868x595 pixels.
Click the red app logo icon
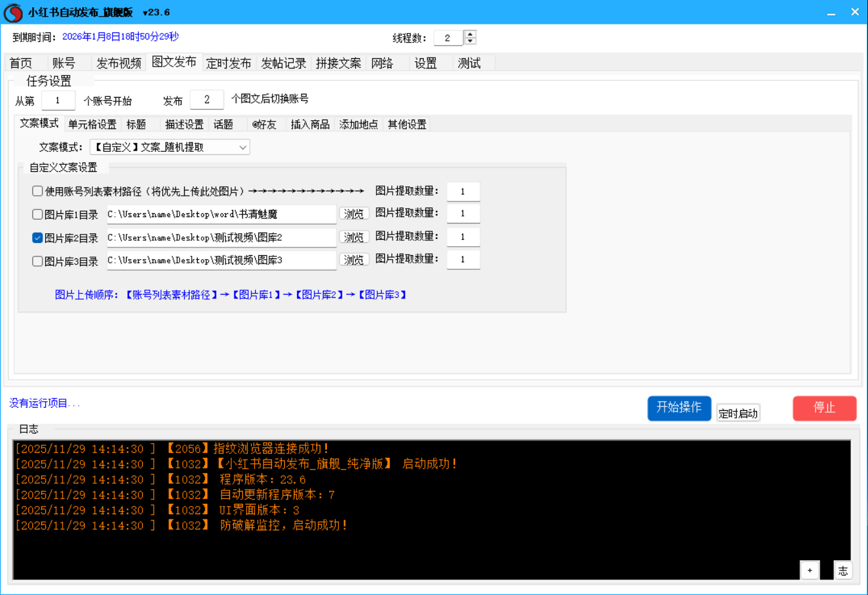tap(13, 12)
